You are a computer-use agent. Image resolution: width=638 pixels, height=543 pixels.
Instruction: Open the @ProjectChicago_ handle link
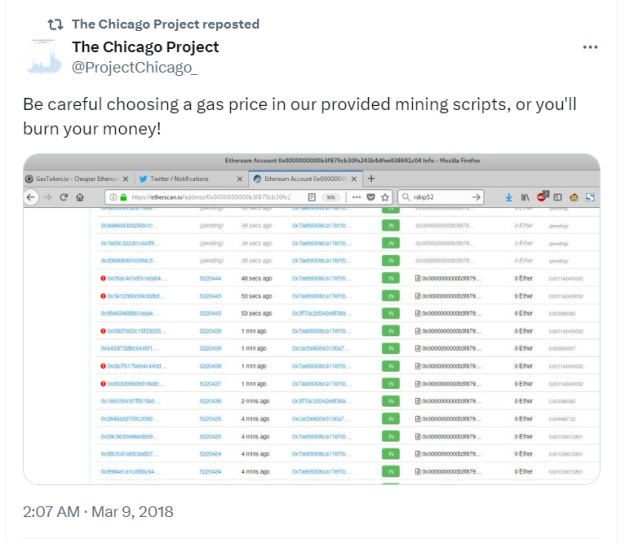click(134, 68)
